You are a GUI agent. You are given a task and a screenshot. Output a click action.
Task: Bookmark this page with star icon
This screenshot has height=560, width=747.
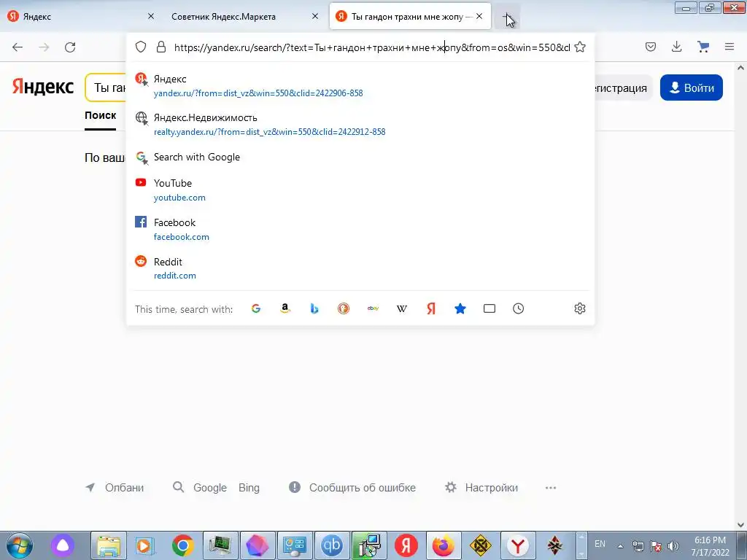(580, 47)
